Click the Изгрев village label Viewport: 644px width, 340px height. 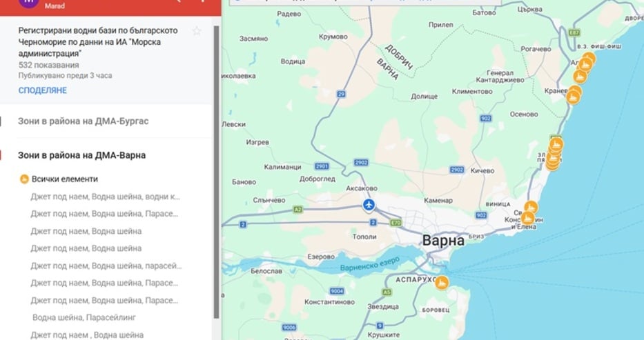[x=257, y=142]
